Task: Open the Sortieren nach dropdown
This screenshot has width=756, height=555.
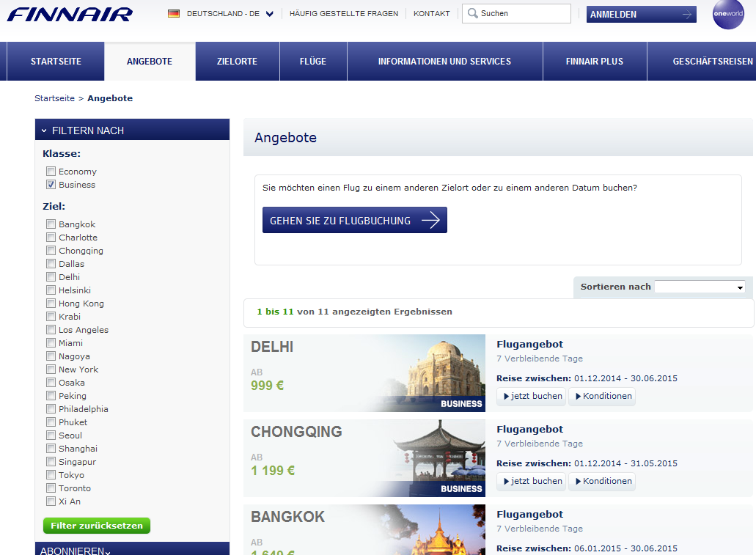Action: coord(700,287)
